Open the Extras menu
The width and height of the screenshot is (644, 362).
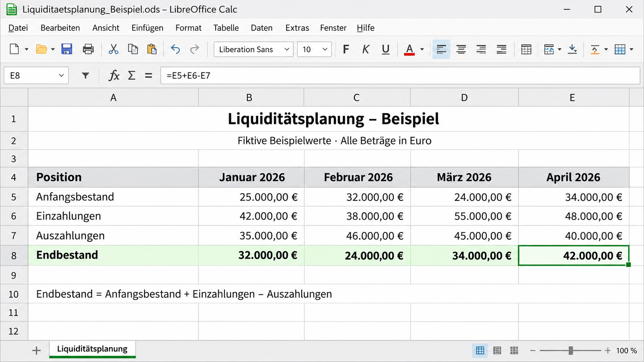point(297,28)
